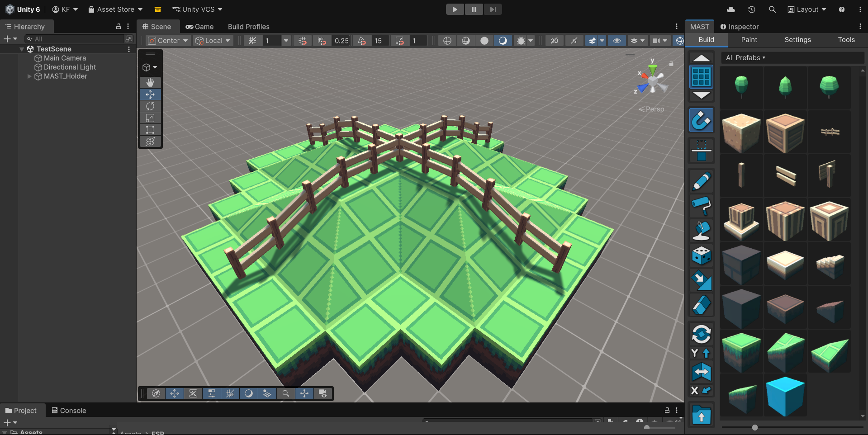Select the cyan cube prefab thumbnail
The width and height of the screenshot is (868, 435).
coord(785,396)
